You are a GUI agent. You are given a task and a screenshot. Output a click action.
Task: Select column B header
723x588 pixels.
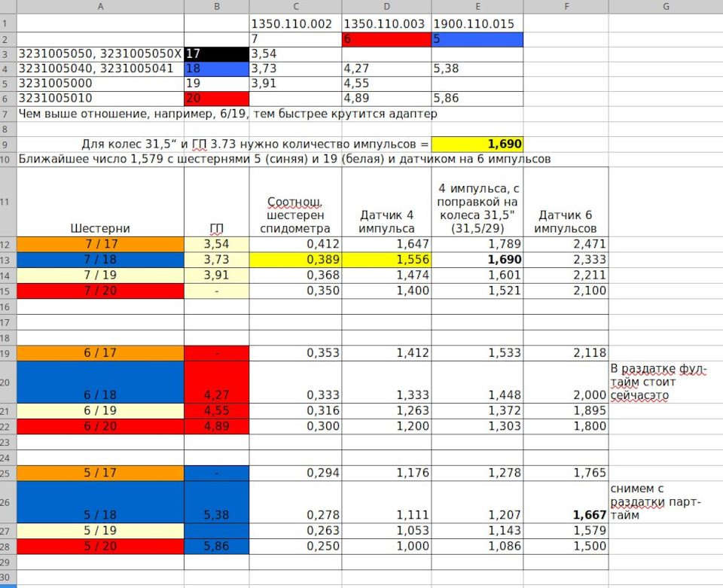coord(217,7)
